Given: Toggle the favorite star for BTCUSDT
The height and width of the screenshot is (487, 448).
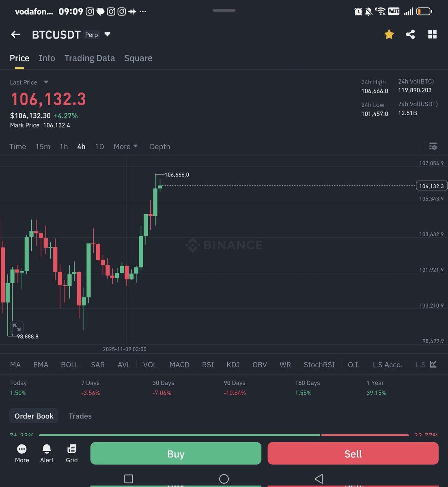Looking at the screenshot, I should (x=389, y=34).
